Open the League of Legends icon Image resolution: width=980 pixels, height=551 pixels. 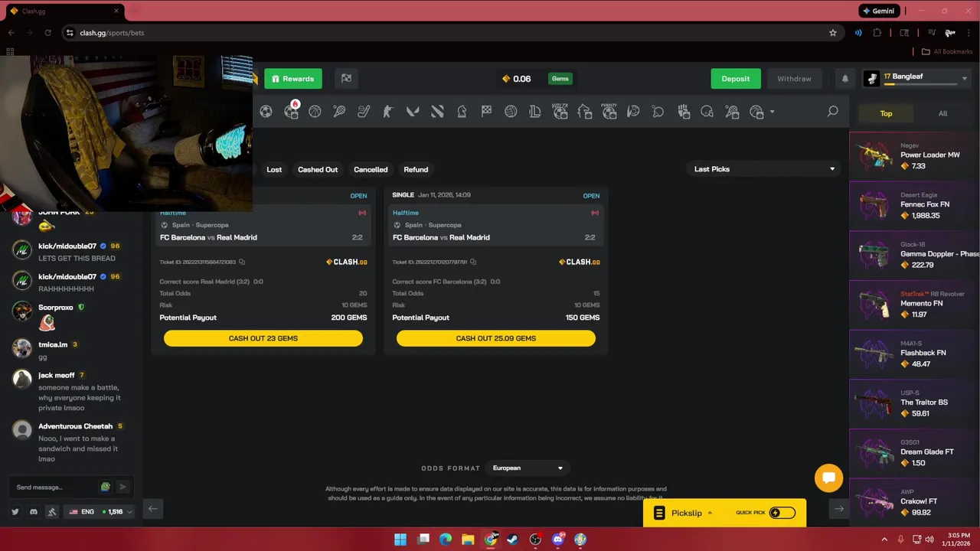[x=535, y=112]
